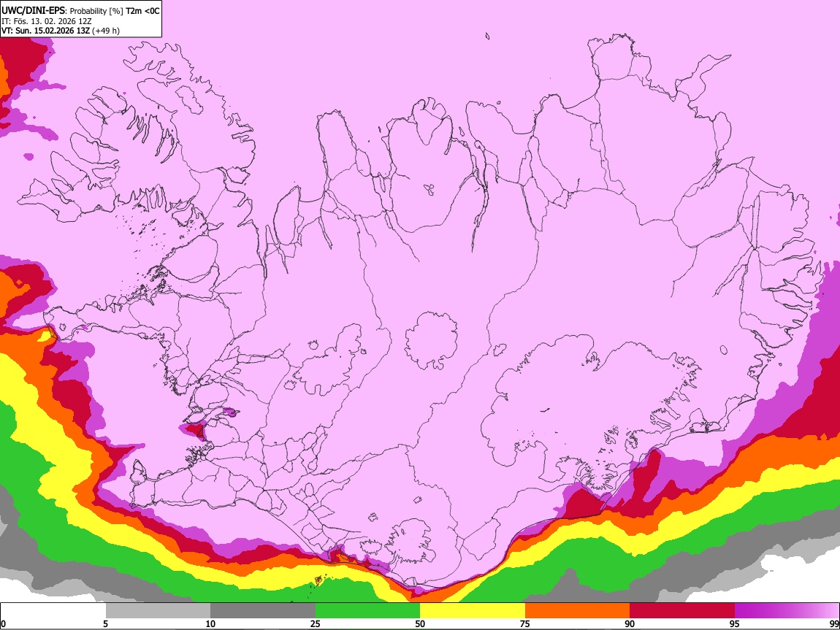Click the legend tick label '10'
Image resolution: width=840 pixels, height=630 pixels.
coord(210,623)
